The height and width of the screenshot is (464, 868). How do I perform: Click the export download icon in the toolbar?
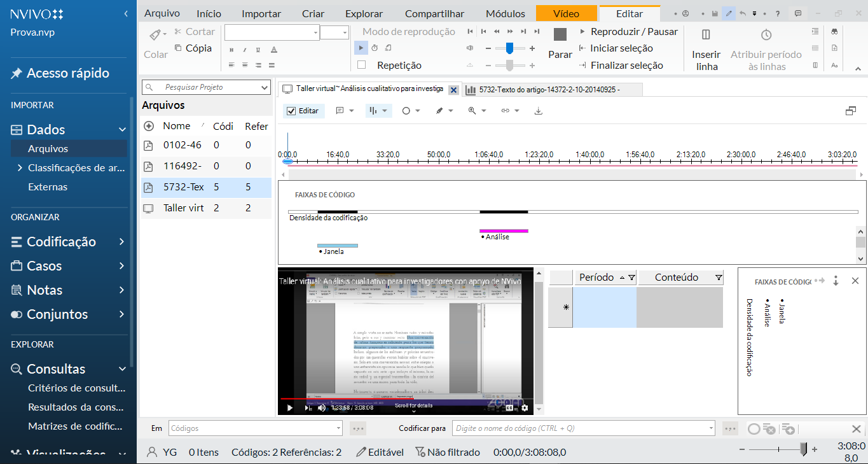click(539, 111)
